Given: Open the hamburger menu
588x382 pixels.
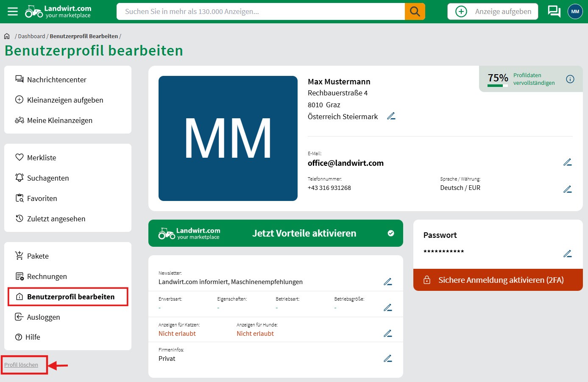Looking at the screenshot, I should 13,11.
